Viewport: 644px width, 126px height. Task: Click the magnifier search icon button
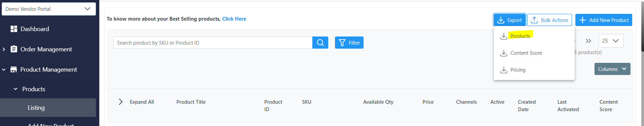pyautogui.click(x=320, y=43)
